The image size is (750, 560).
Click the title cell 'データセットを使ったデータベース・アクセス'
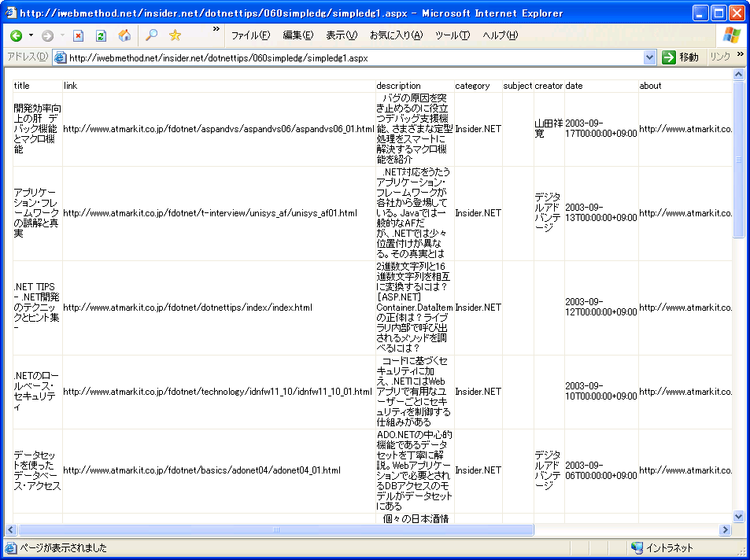coord(37,470)
